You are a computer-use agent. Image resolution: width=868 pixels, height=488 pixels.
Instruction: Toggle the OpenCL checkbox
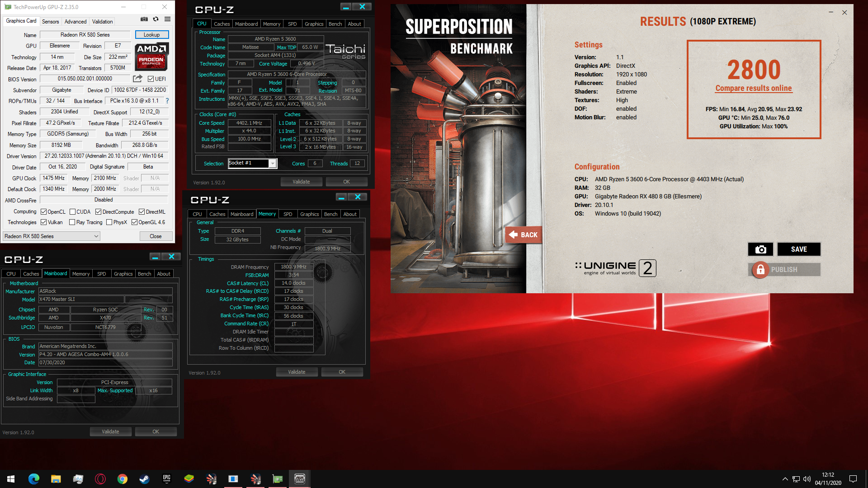43,212
